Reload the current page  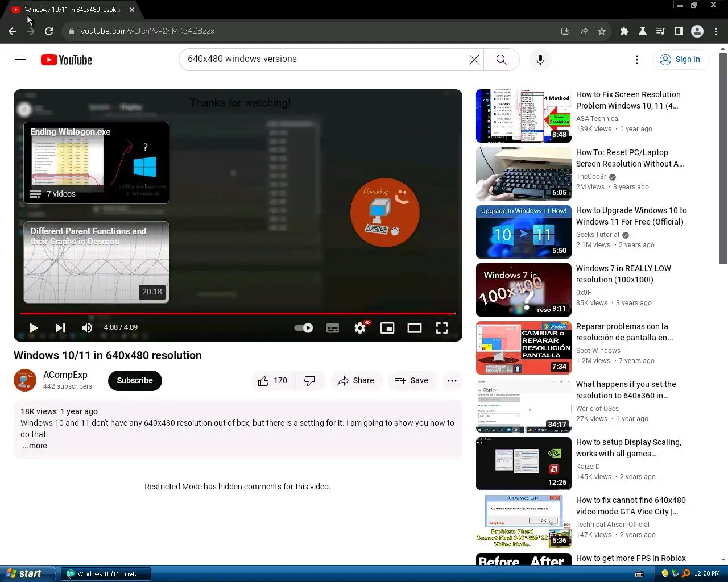[49, 31]
